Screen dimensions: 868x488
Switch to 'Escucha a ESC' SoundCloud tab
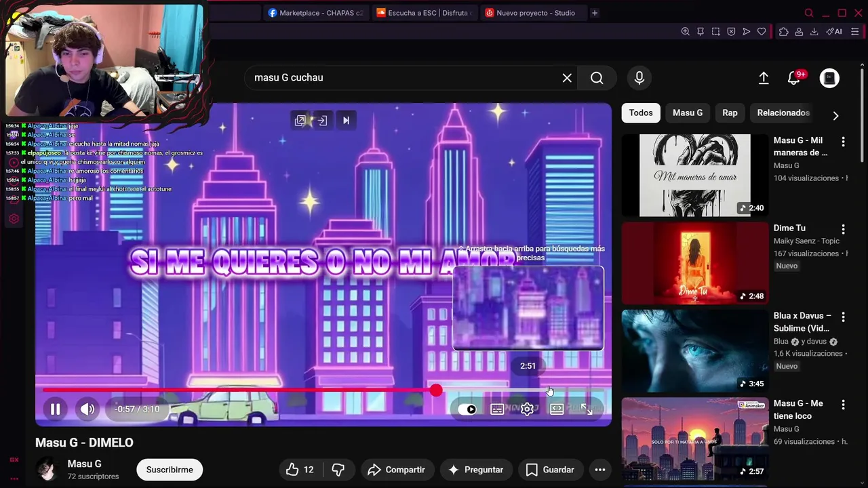coord(425,13)
